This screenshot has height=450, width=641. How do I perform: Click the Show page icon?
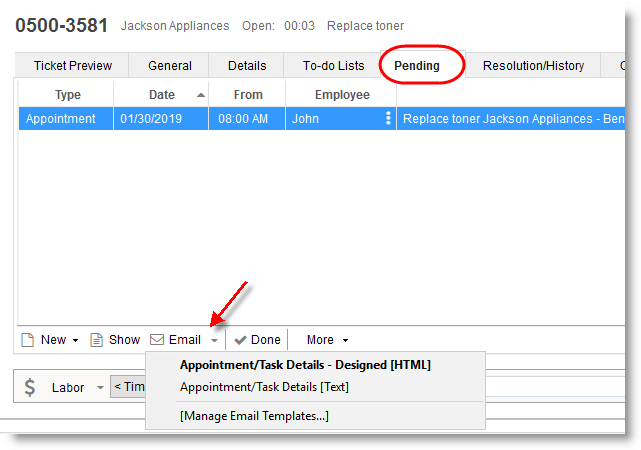[x=97, y=340]
